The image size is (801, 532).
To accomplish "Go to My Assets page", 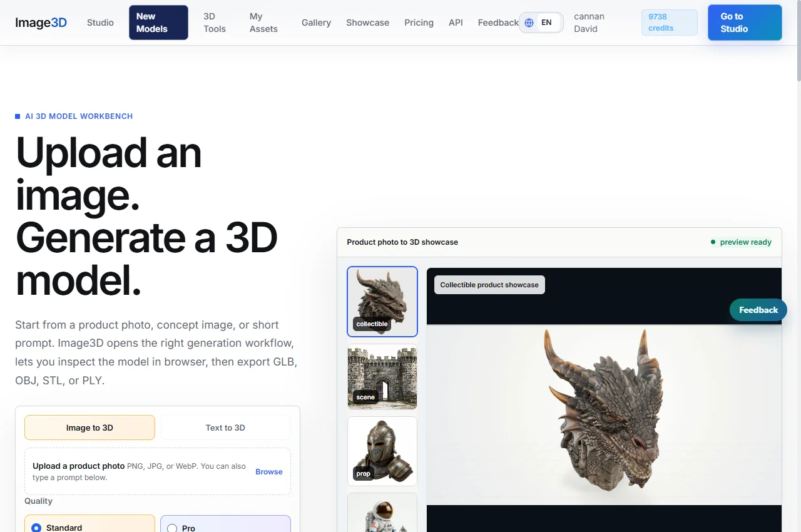I will point(263,23).
